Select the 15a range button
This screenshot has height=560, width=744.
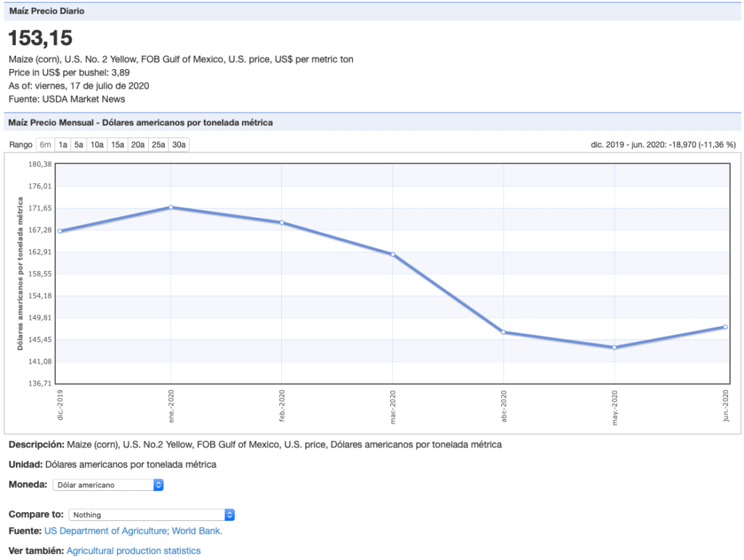[117, 145]
